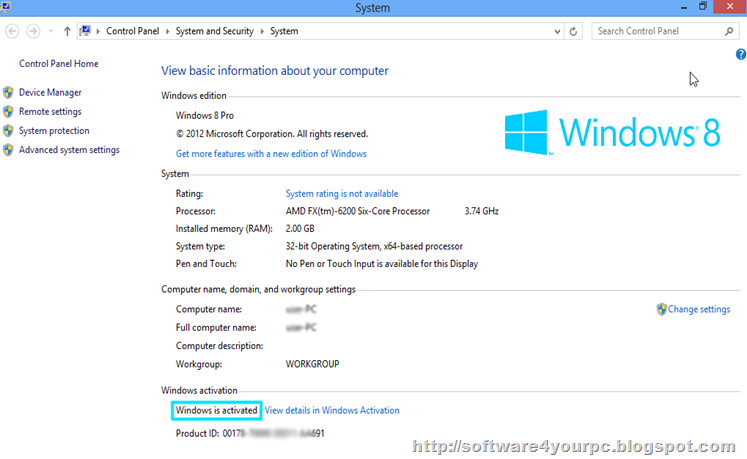The height and width of the screenshot is (459, 747).
Task: Select the System breadcrumb
Action: pos(284,31)
